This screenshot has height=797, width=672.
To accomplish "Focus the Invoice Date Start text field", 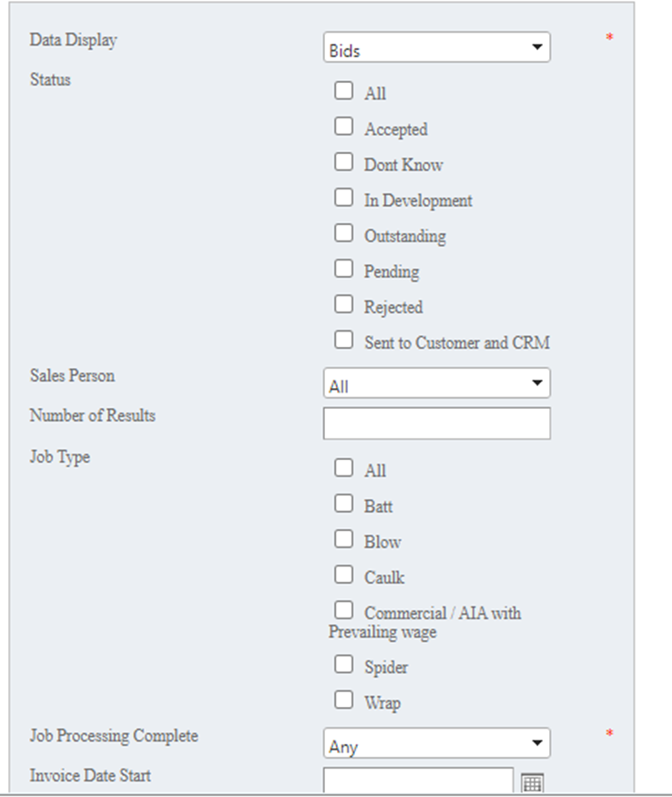I will click(418, 782).
